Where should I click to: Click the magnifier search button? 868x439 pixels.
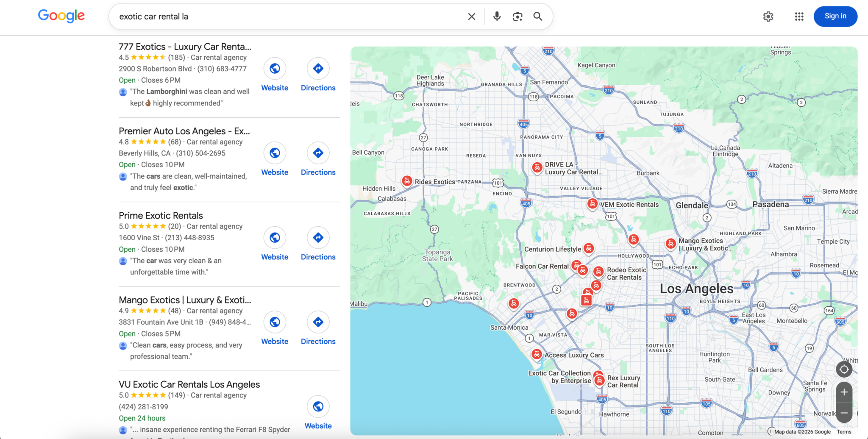click(x=538, y=17)
